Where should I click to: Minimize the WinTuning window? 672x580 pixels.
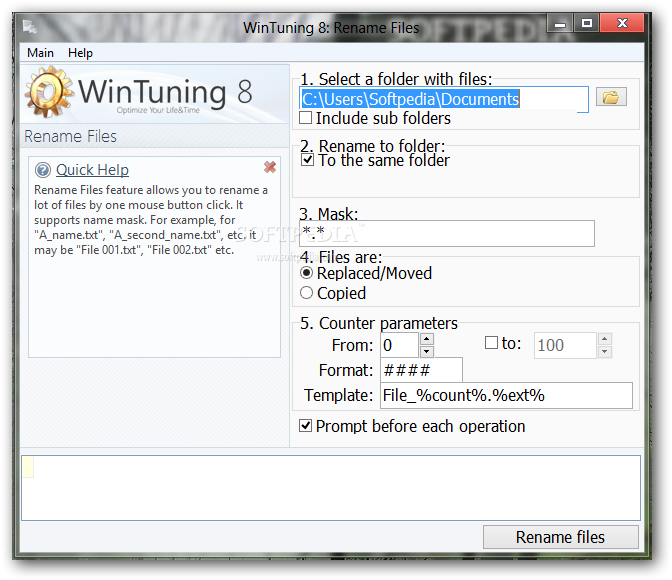click(x=560, y=24)
